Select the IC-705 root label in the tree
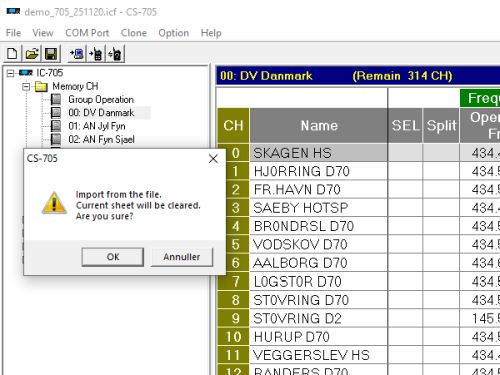 (x=49, y=73)
